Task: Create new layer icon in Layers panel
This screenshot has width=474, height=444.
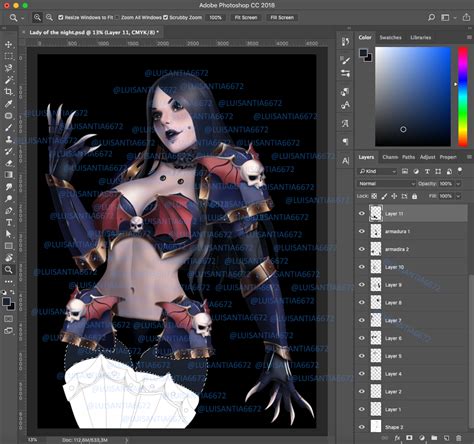Action: click(x=446, y=438)
